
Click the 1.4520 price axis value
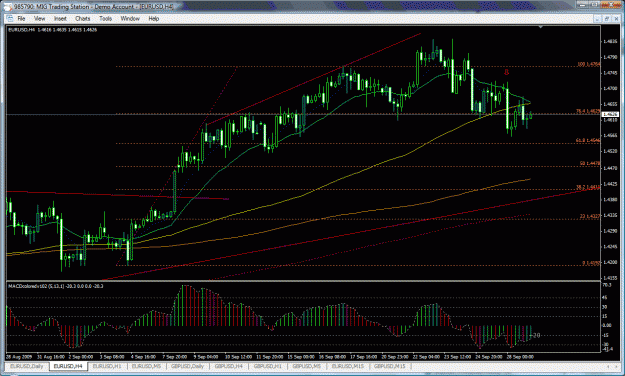pyautogui.click(x=610, y=151)
